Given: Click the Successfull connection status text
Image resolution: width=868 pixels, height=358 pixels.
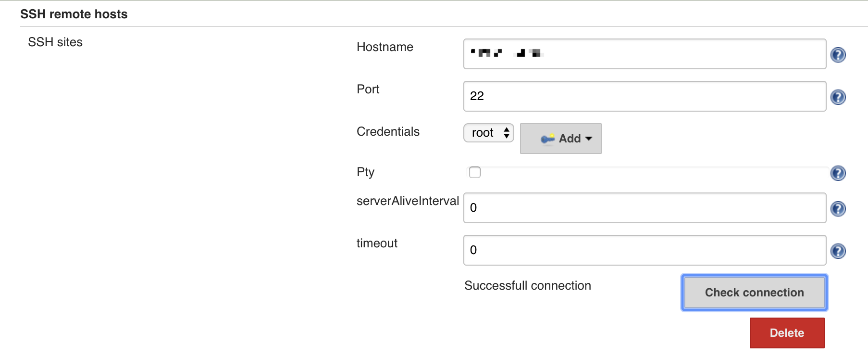Looking at the screenshot, I should [x=527, y=286].
